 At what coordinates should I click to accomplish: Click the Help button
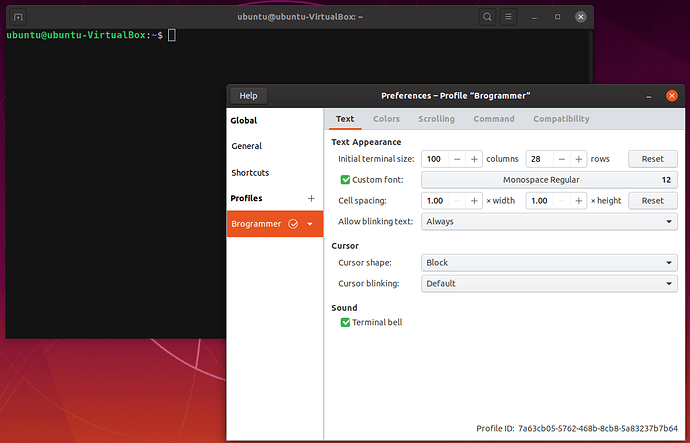click(249, 96)
